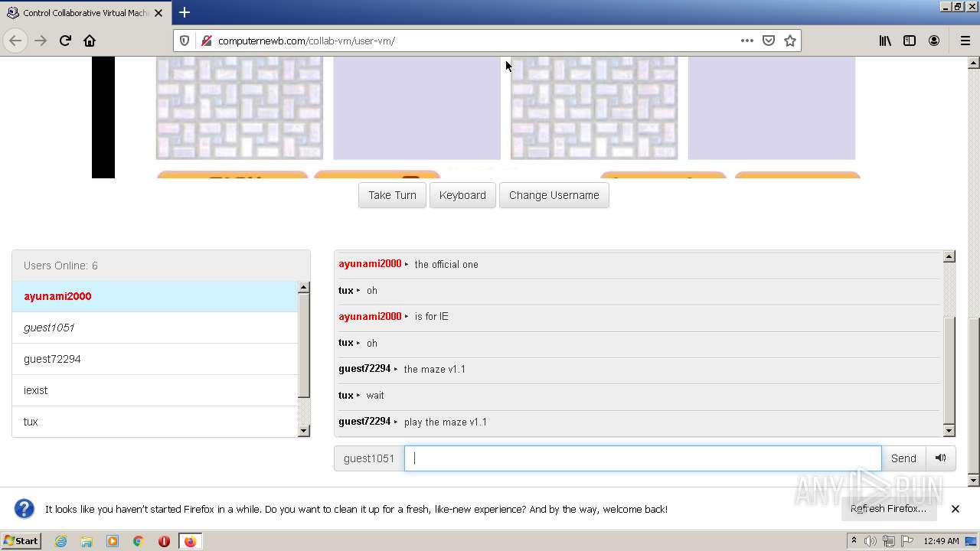980x551 pixels.
Task: Open page actions three-dot menu
Action: (747, 41)
